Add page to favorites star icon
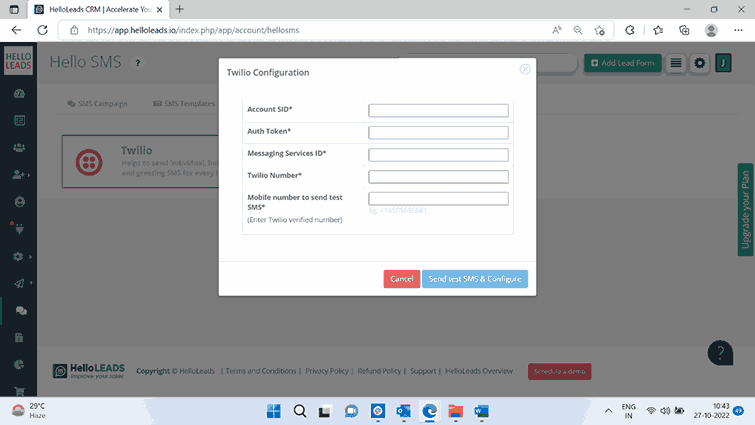755x425 pixels. coord(599,30)
